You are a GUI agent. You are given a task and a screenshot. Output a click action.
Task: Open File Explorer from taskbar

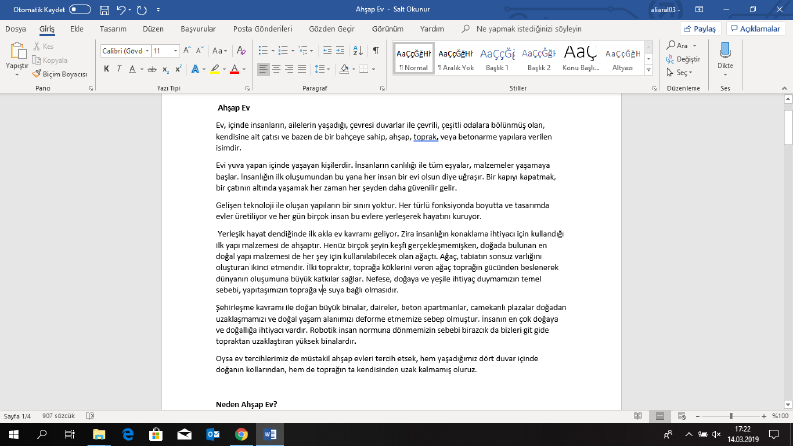pyautogui.click(x=99, y=434)
